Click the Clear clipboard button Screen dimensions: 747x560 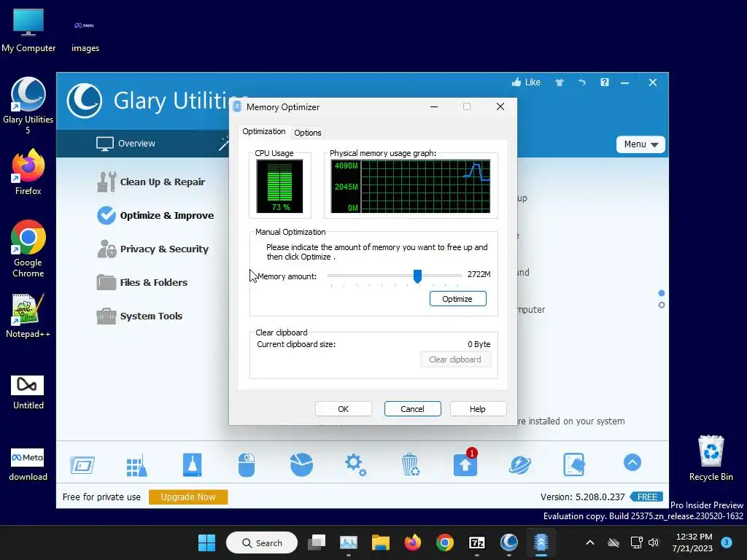[455, 359]
